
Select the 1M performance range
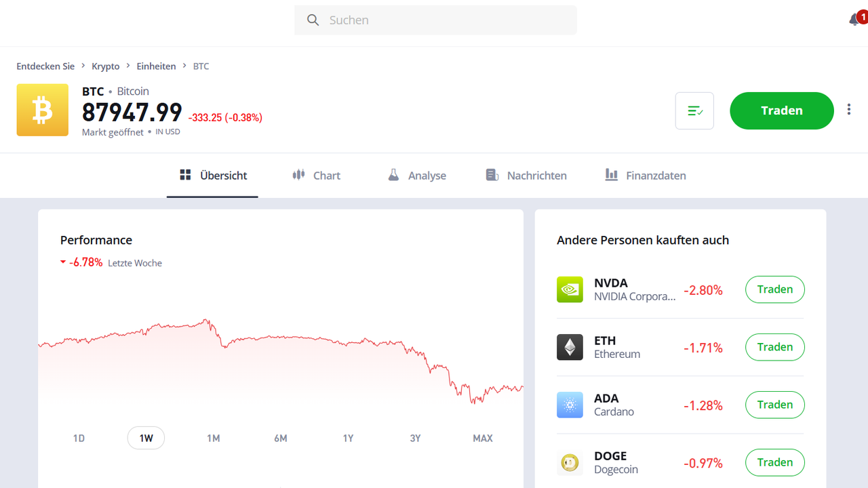(x=214, y=439)
